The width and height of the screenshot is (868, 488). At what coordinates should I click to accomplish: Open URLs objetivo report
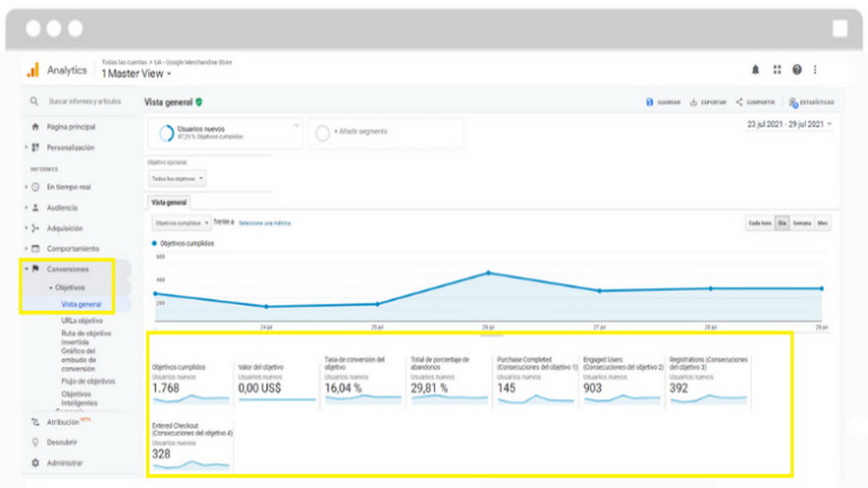(82, 320)
